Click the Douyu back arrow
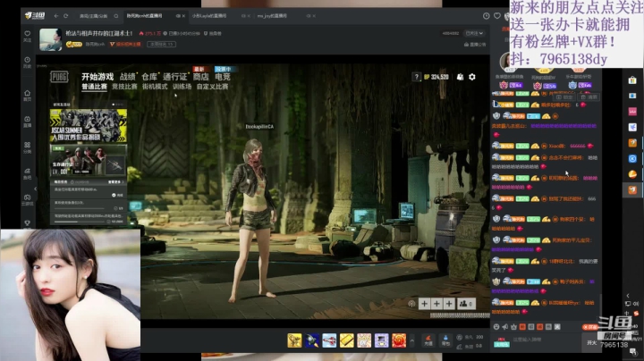Screen dimensions: 644x361 click(x=56, y=16)
